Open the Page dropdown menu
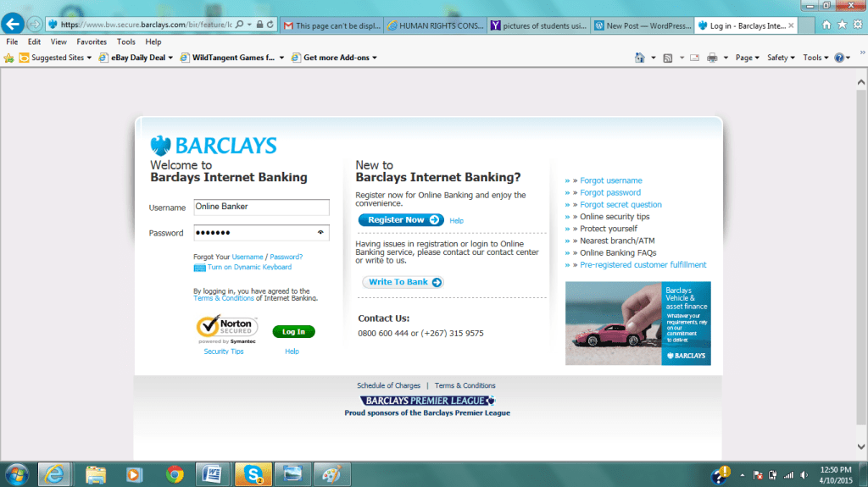The width and height of the screenshot is (868, 487). [x=748, y=58]
